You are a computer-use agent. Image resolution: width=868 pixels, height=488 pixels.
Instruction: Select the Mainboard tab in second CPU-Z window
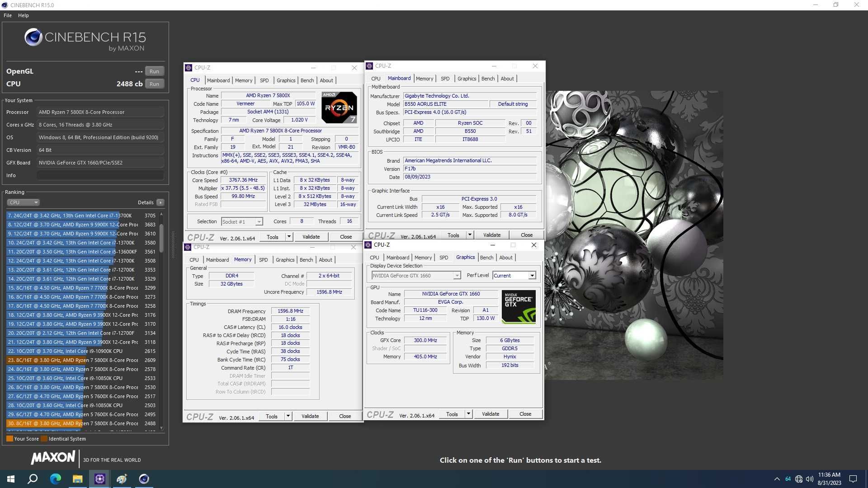(x=398, y=78)
